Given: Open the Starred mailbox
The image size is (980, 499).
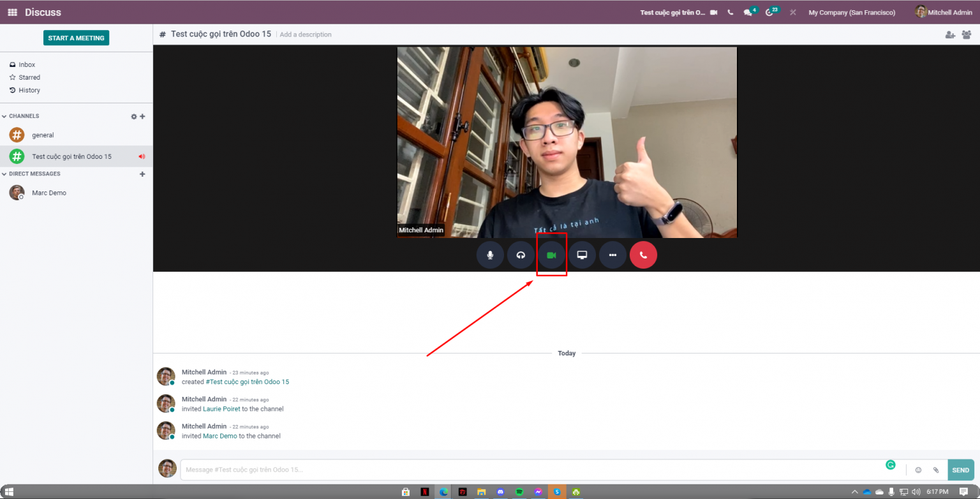Looking at the screenshot, I should pyautogui.click(x=29, y=77).
